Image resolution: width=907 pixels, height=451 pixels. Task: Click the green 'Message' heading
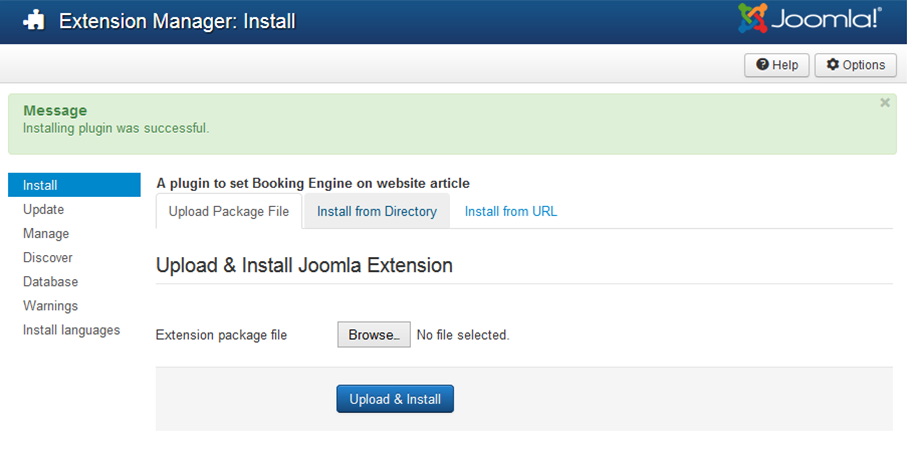(55, 110)
